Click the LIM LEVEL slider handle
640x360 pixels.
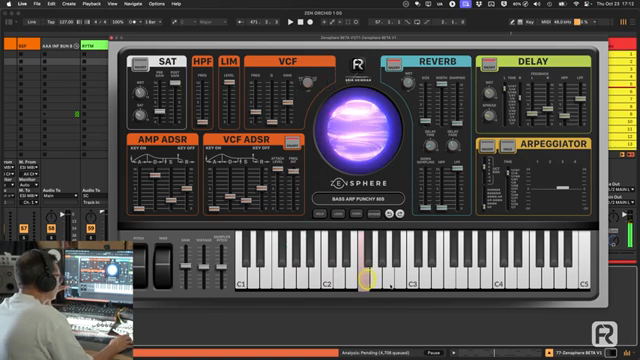pos(229,82)
